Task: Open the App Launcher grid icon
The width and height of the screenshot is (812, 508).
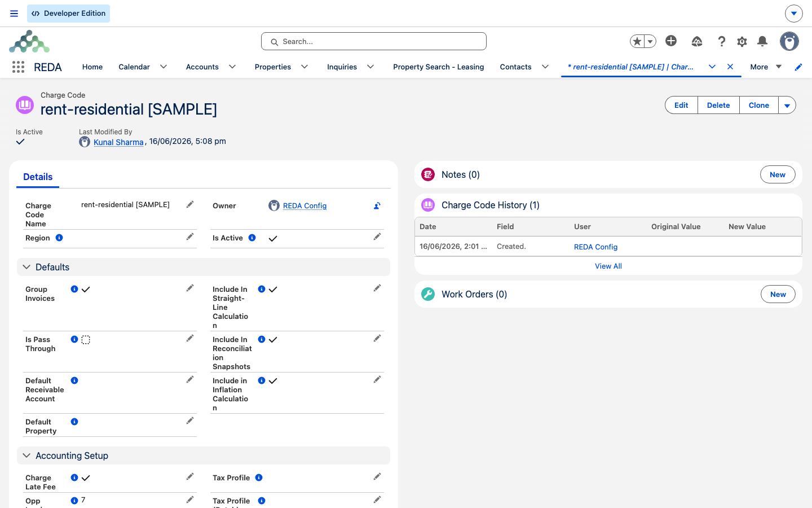Action: click(x=18, y=67)
